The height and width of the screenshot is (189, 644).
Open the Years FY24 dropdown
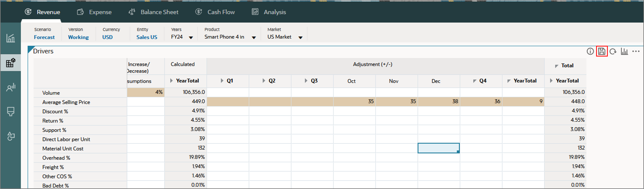(191, 37)
